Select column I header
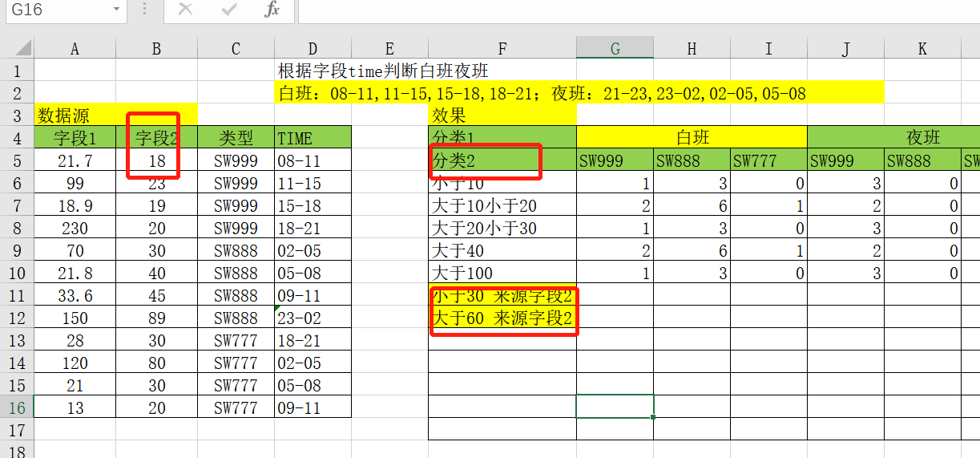The height and width of the screenshot is (458, 980). click(768, 49)
